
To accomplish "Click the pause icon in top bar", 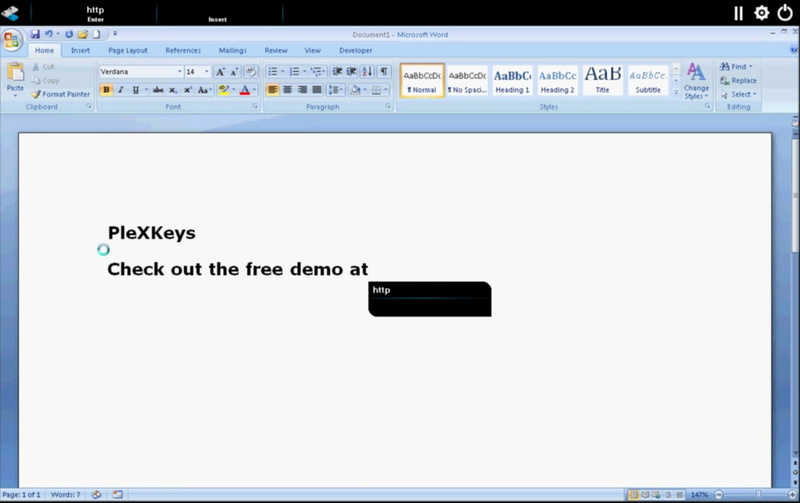I will coord(738,13).
